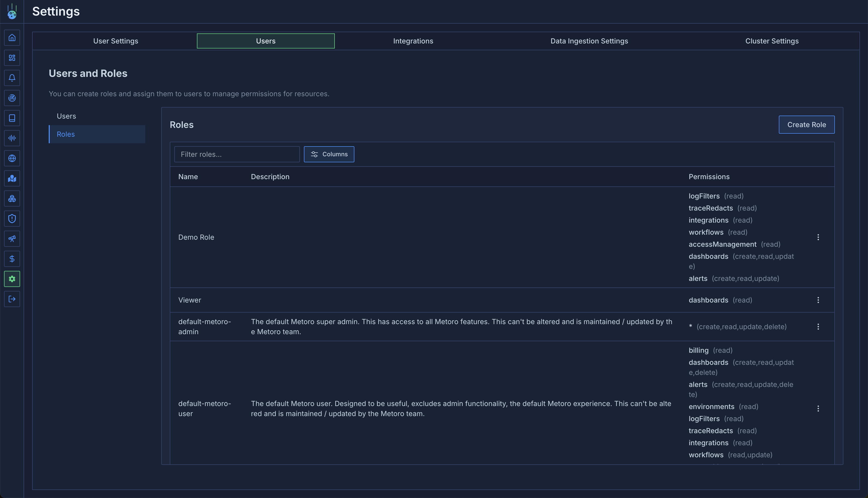Select Users in the left sub-navigation

(66, 116)
